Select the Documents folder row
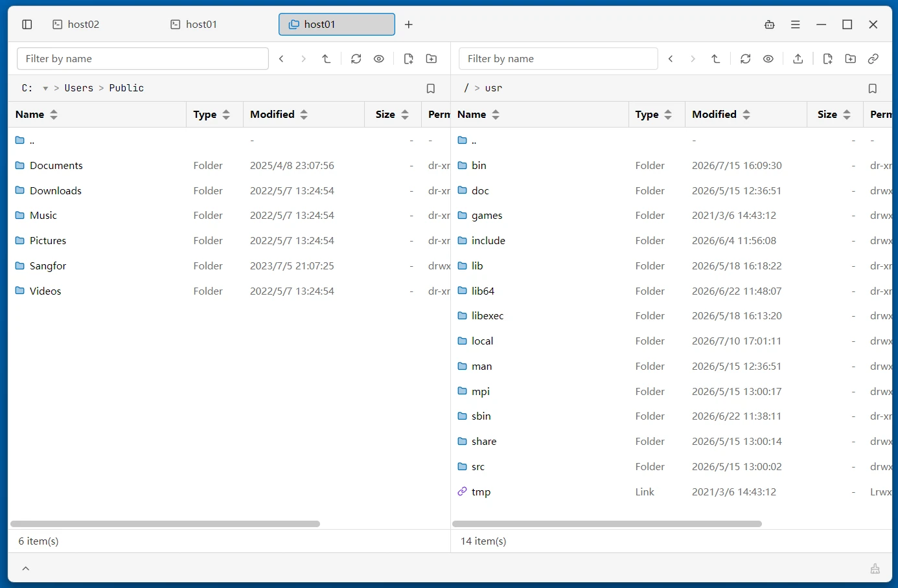This screenshot has height=588, width=898. (x=229, y=166)
